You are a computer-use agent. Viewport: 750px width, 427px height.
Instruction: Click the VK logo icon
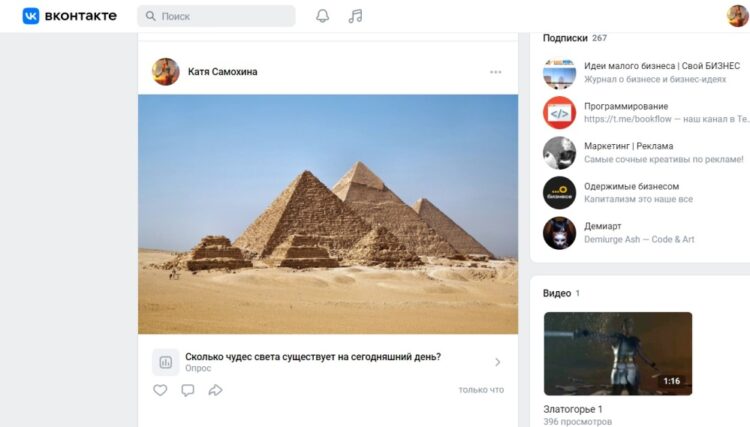click(31, 16)
